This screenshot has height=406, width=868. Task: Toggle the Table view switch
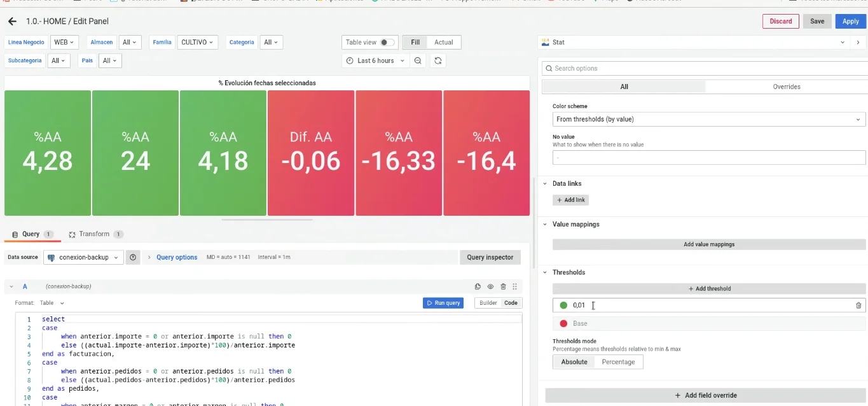click(x=387, y=43)
